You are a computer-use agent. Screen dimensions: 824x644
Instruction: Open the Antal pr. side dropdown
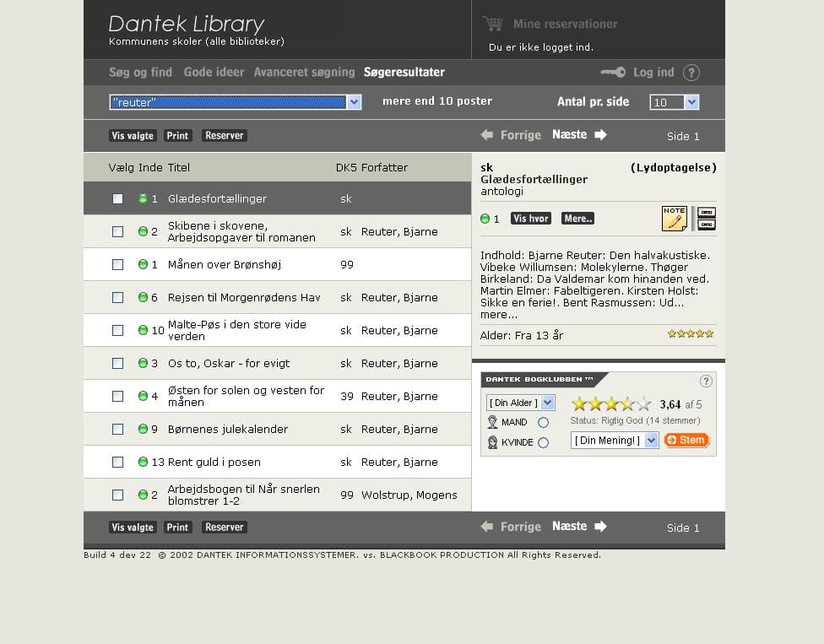692,102
